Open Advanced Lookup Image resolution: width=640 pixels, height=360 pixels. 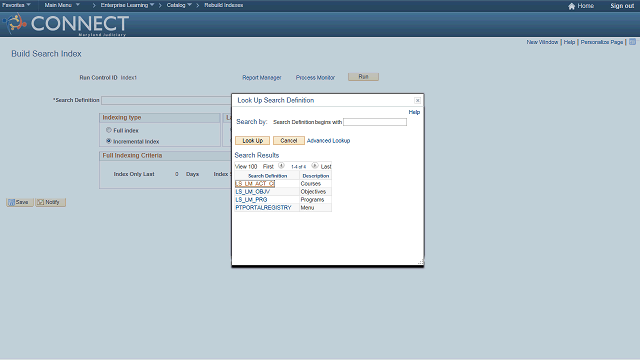click(328, 141)
